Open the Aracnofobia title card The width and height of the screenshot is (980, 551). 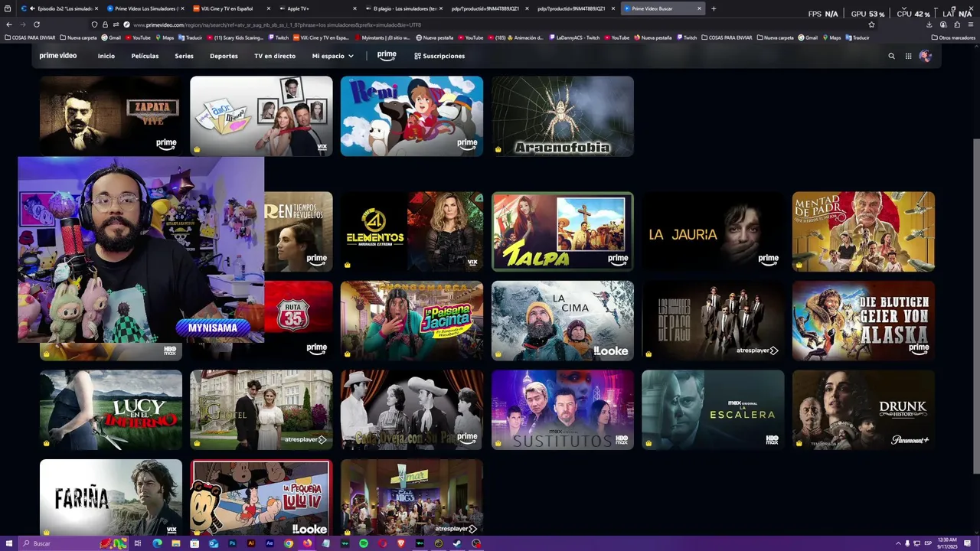pos(563,116)
